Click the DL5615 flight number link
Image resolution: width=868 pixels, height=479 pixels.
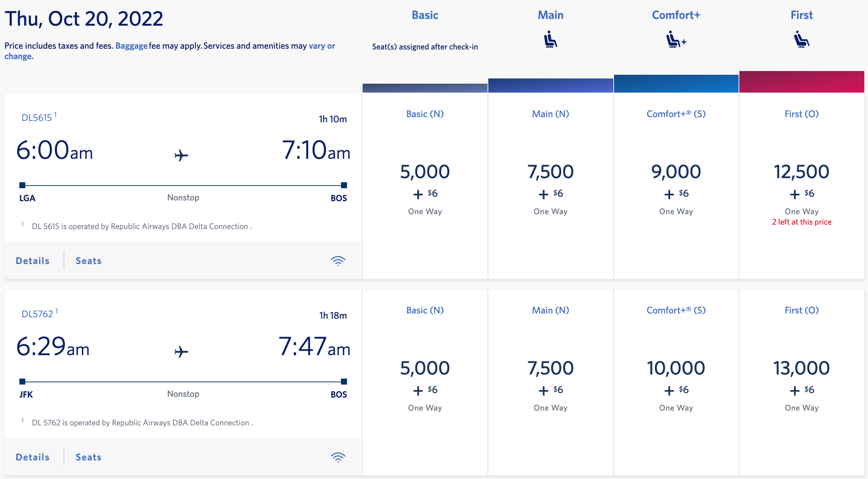click(x=36, y=118)
